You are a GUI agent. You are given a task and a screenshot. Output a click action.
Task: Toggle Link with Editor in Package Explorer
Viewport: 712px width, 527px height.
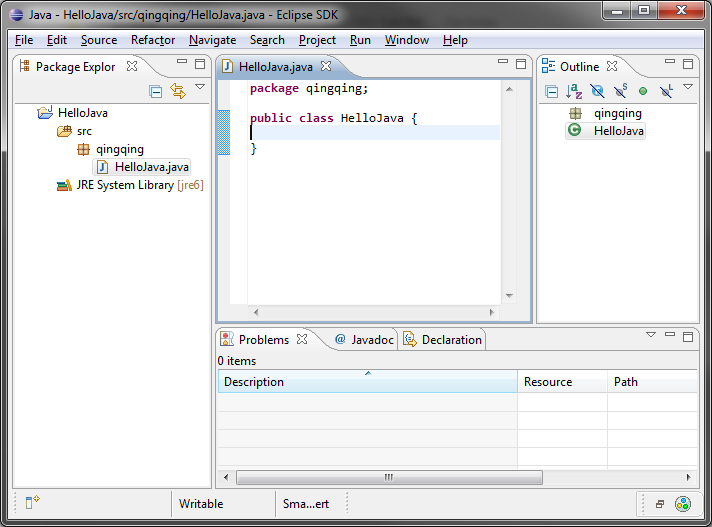tap(178, 91)
